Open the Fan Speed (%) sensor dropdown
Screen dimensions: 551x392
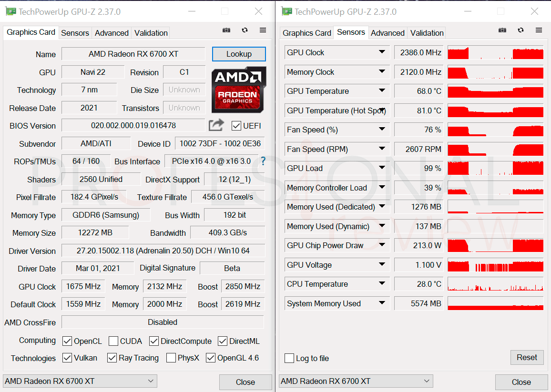click(x=382, y=129)
